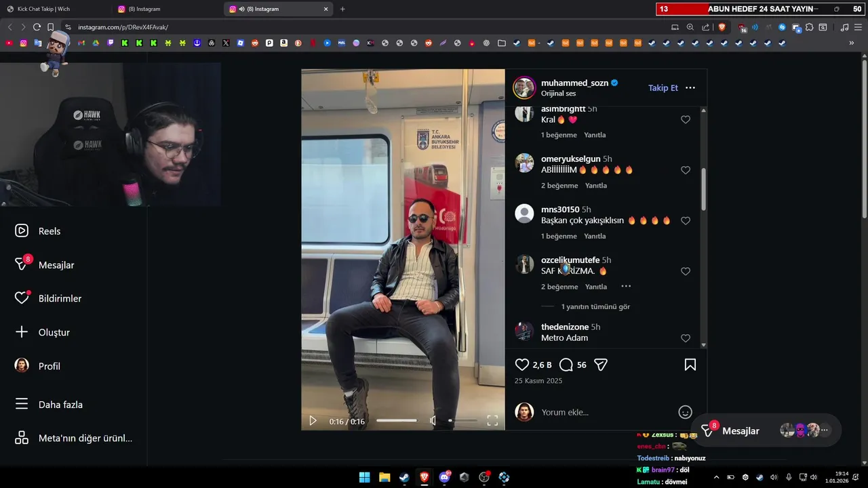The image size is (868, 488).
Task: Switch to Kick Chat Takip tab
Action: pos(56,9)
